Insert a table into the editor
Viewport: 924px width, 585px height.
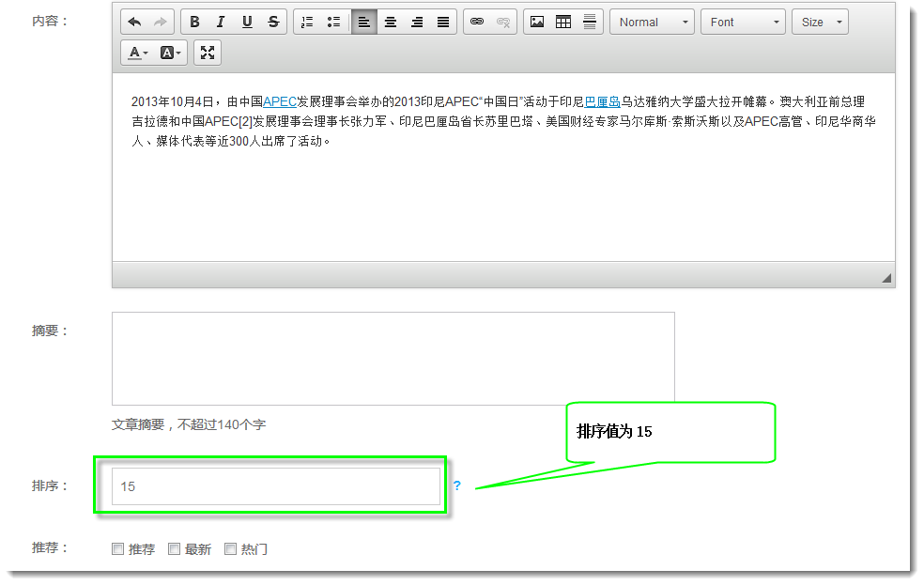point(563,23)
